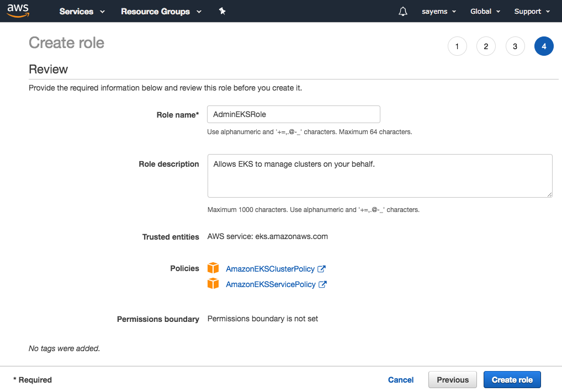Go to wizard step 2
Image resolution: width=562 pixels, height=392 pixels.
486,46
